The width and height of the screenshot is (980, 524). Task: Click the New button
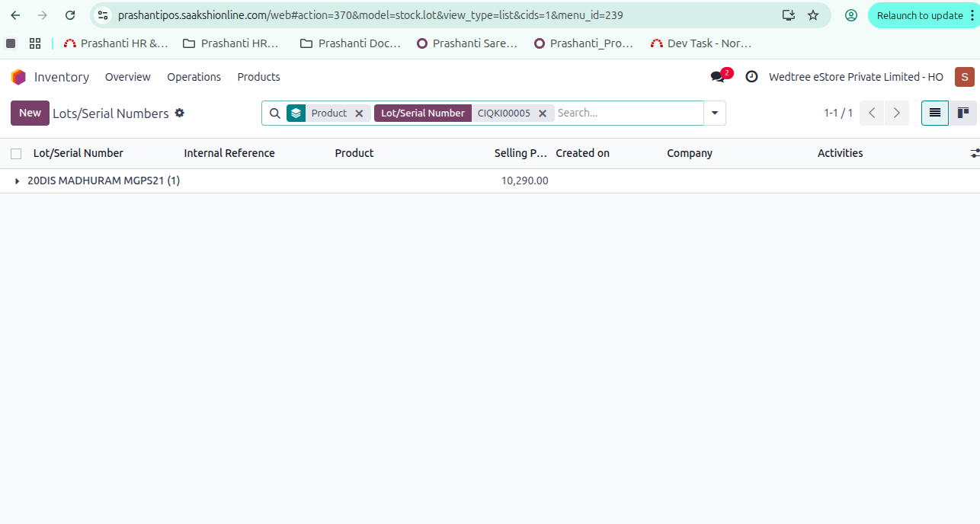(x=30, y=113)
